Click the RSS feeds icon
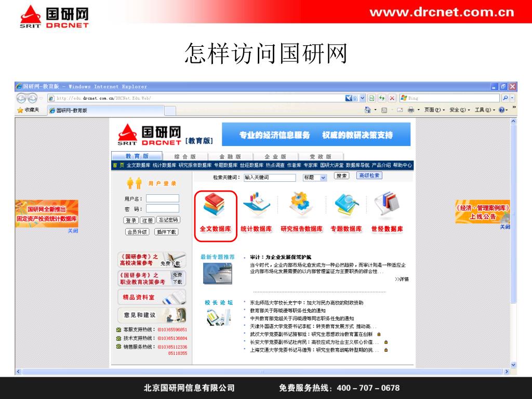 pyautogui.click(x=384, y=110)
